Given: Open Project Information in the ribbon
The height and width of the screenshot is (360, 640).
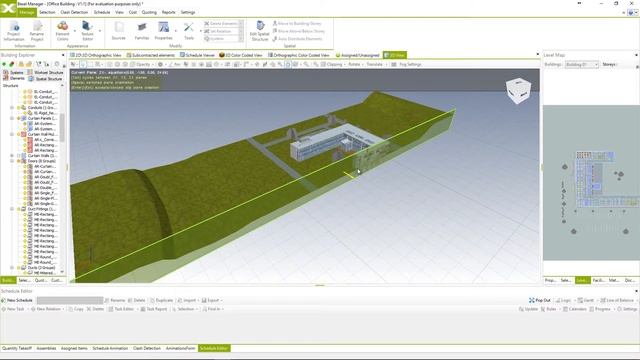Looking at the screenshot, I should click(14, 31).
